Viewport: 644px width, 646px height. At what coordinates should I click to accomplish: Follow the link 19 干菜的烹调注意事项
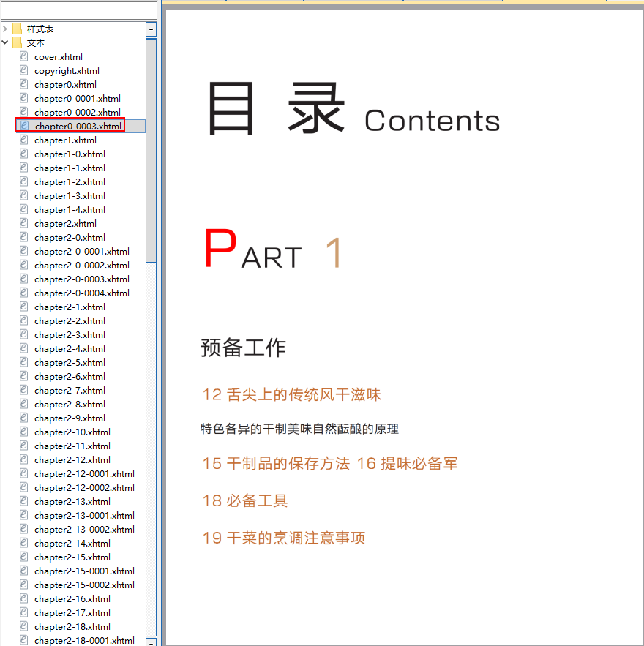tap(283, 538)
